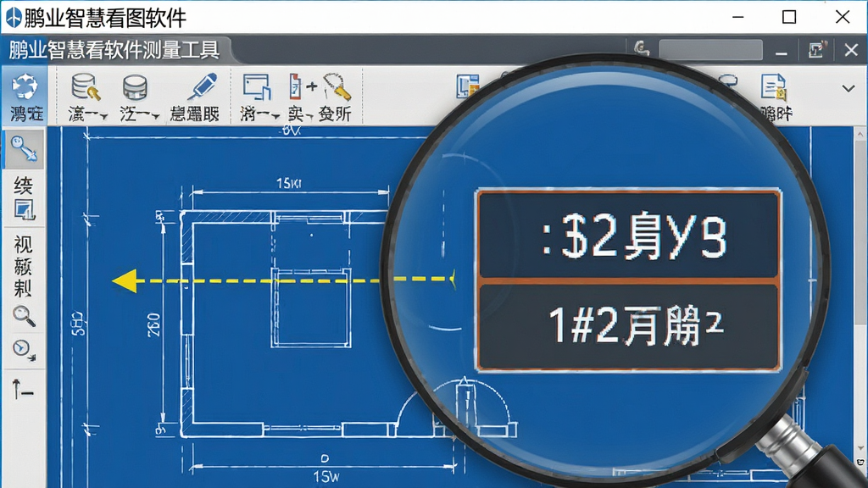Viewport: 868px width, 488px height.
Task: Click the plain database cylinder icon
Action: (135, 87)
